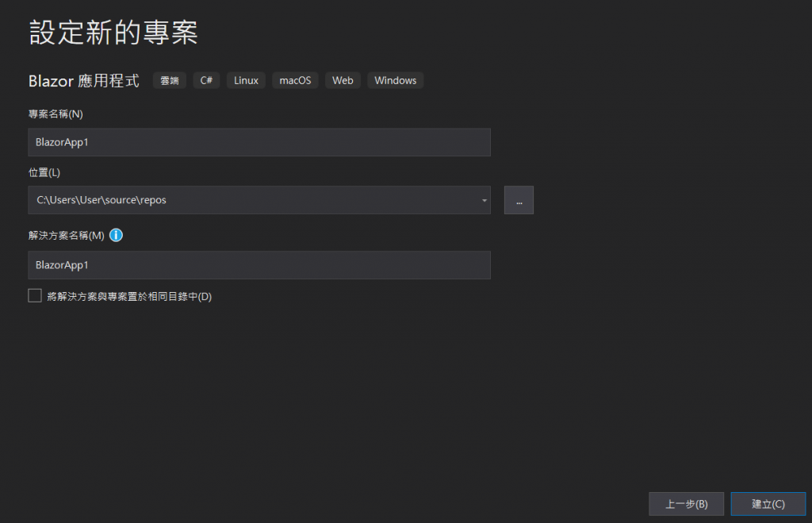Click the solution name info icon

116,236
